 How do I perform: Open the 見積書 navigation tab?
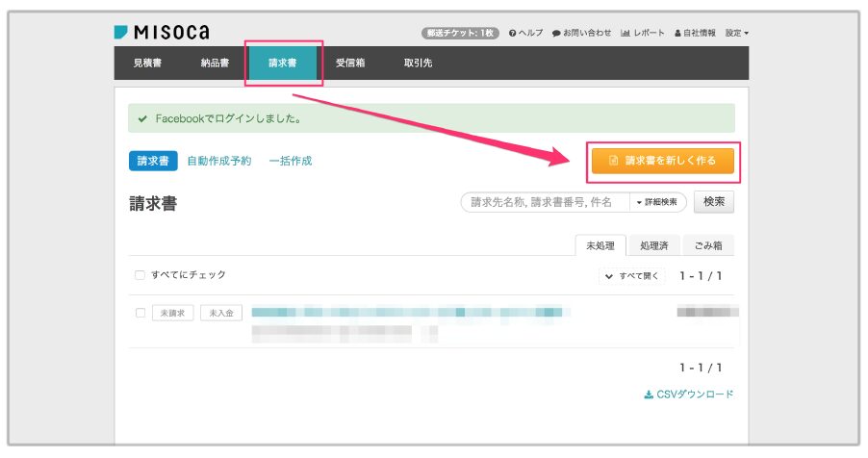[147, 64]
